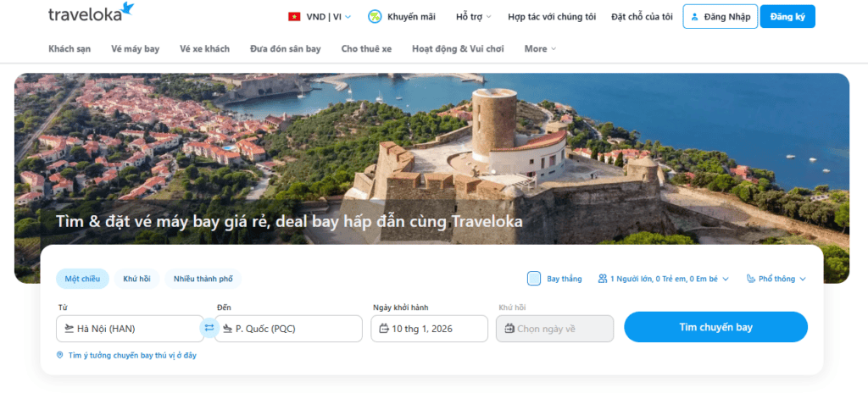868x399 pixels.
Task: Select the Khứ hồi trip option
Action: [136, 279]
